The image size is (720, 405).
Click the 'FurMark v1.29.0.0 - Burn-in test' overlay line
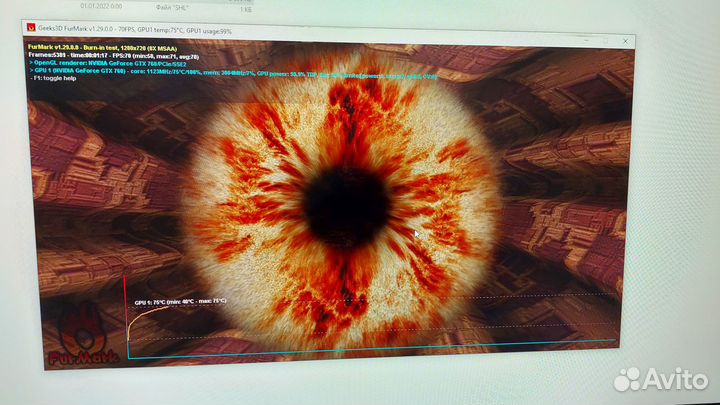[102, 48]
